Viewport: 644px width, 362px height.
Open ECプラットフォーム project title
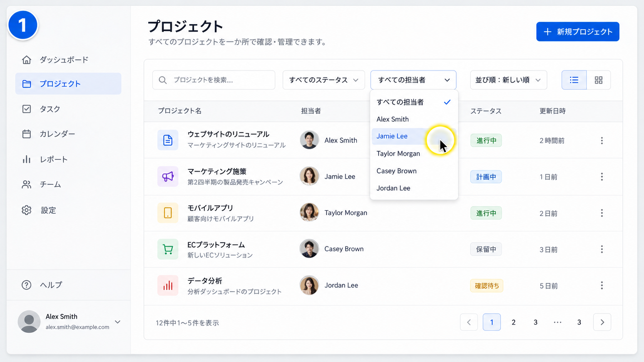[x=216, y=245]
